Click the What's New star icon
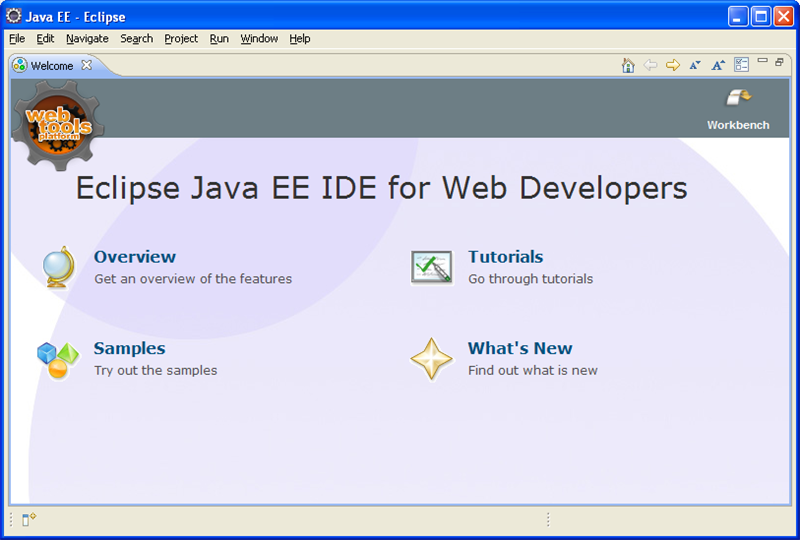 point(432,359)
